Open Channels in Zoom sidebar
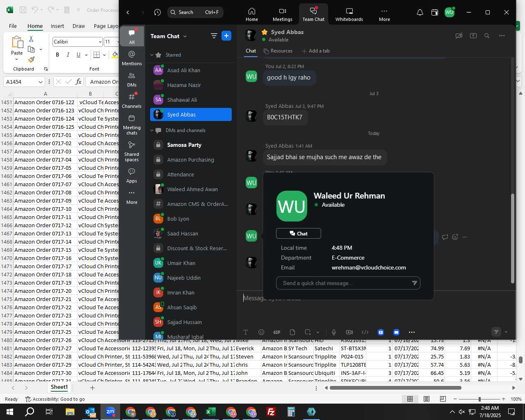 click(132, 100)
